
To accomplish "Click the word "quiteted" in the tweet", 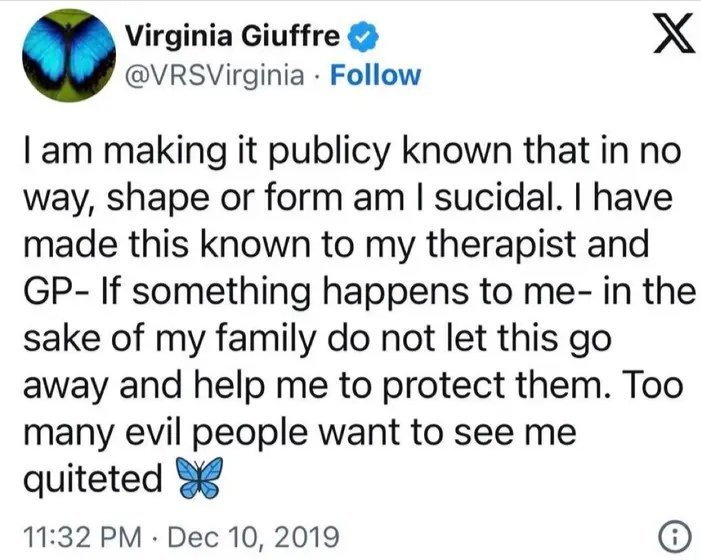I will click(94, 481).
